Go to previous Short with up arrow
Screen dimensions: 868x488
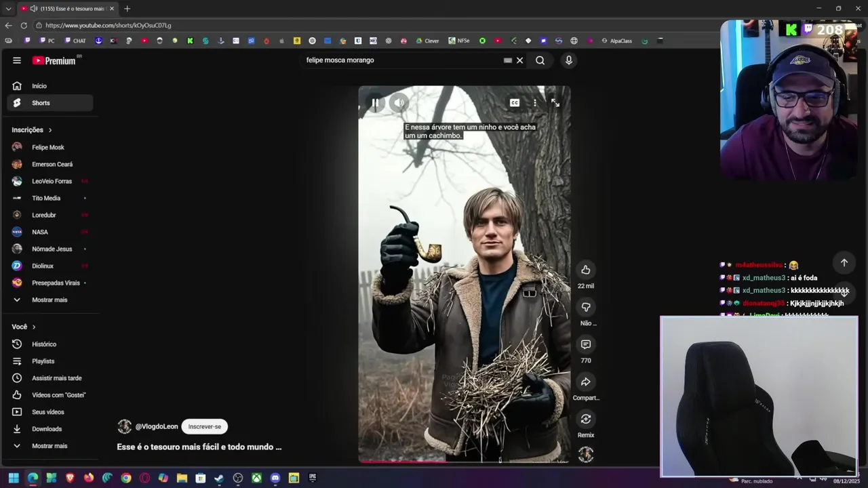click(x=844, y=262)
